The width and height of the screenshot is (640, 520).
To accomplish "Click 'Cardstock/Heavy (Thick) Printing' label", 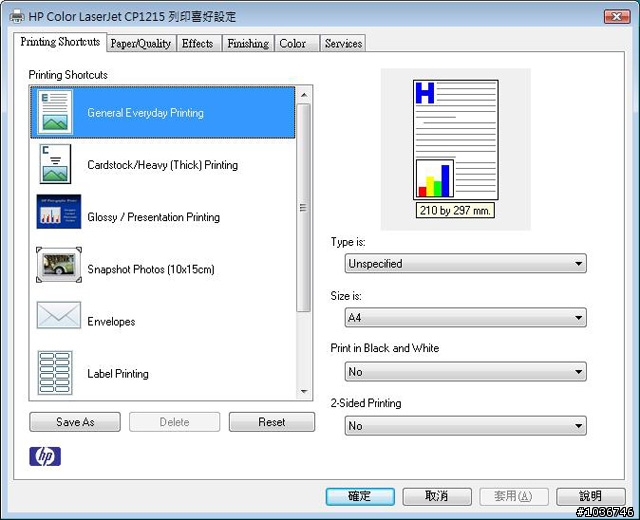I will pyautogui.click(x=162, y=165).
